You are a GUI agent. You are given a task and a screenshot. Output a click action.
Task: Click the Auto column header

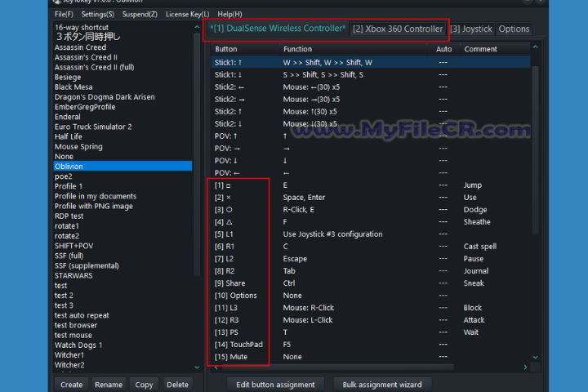point(444,49)
